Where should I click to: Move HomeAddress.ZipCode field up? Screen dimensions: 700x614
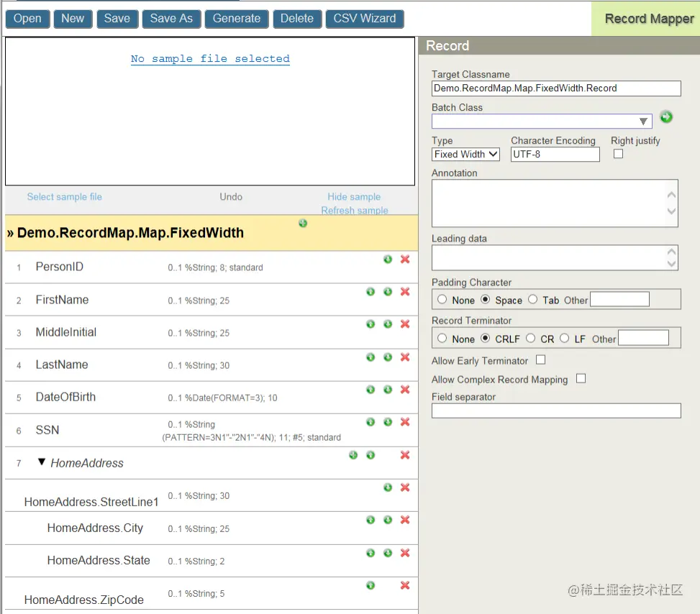pos(371,585)
